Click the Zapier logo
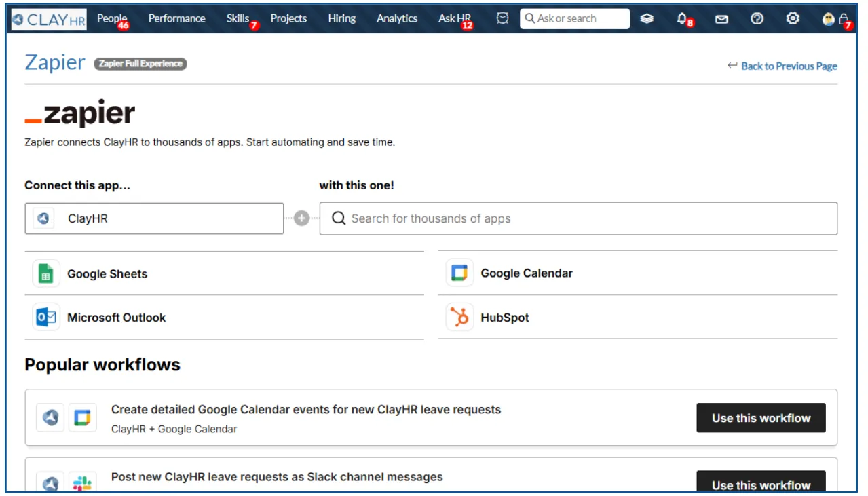 [x=79, y=113]
